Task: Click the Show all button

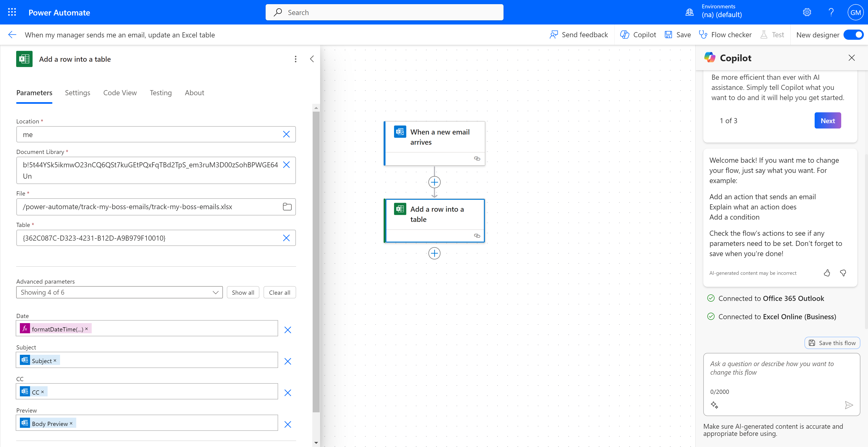Action: pyautogui.click(x=243, y=293)
